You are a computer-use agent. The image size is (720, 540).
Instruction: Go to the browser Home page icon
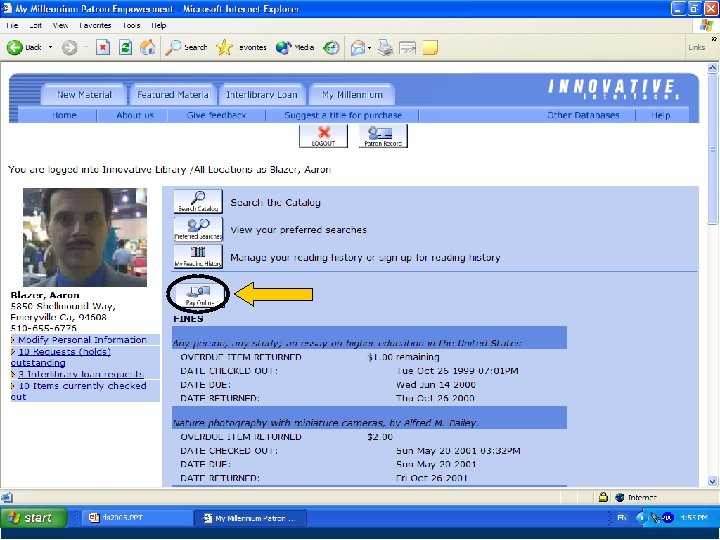click(x=147, y=47)
